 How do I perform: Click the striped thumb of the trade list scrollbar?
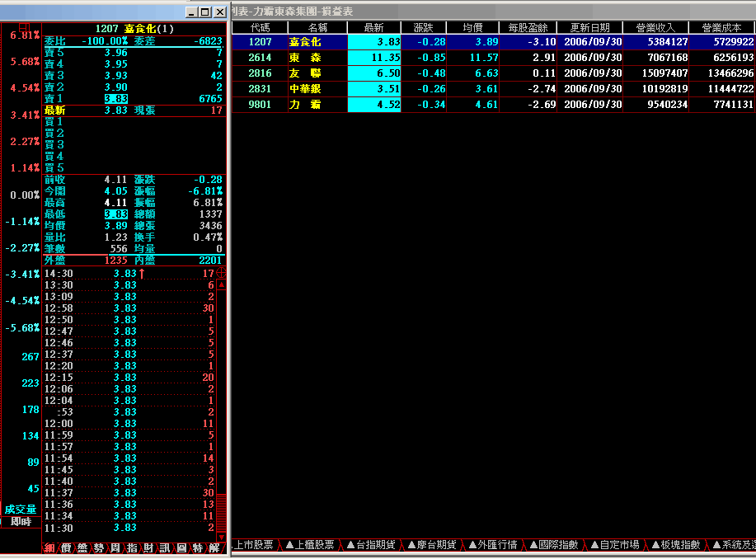221,512
